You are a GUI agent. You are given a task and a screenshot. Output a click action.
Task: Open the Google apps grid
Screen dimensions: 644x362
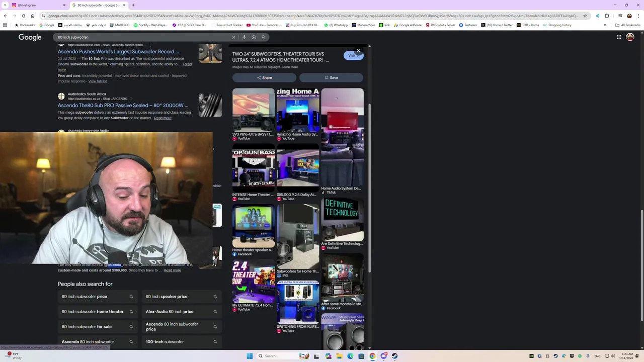[619, 37]
